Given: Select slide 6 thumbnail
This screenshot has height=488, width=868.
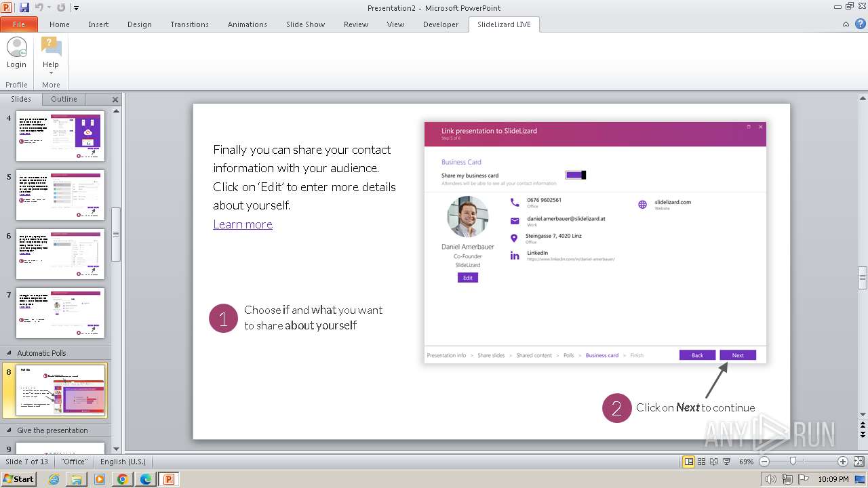Looking at the screenshot, I should (60, 254).
